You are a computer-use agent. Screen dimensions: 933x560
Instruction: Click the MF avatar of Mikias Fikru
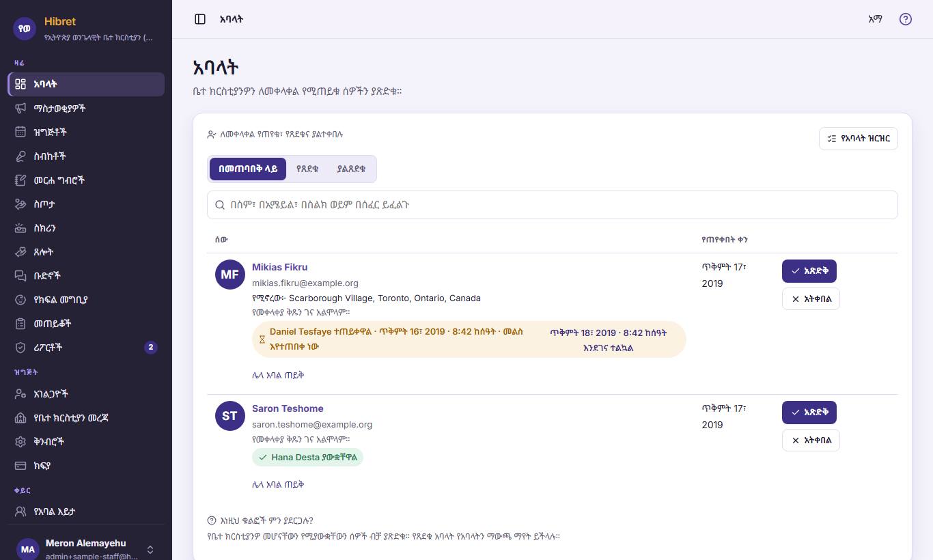pyautogui.click(x=230, y=275)
